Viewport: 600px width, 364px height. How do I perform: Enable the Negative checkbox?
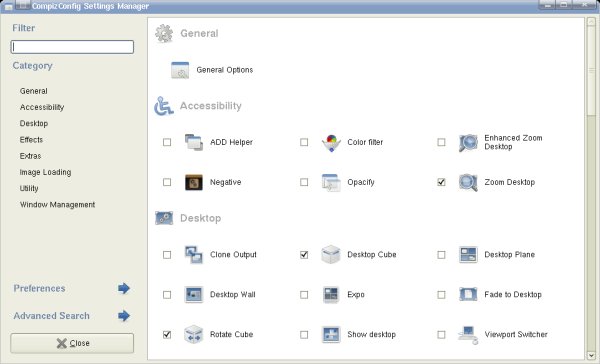[x=167, y=182]
